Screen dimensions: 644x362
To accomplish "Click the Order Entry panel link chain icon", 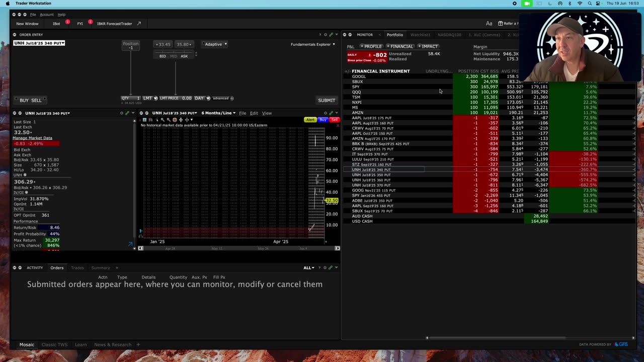I will (331, 35).
